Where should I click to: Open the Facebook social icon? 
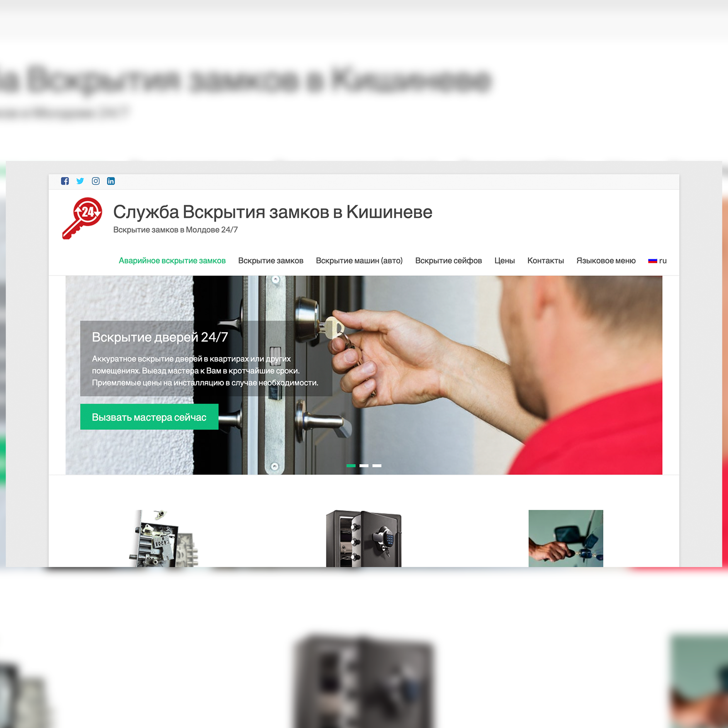click(65, 181)
